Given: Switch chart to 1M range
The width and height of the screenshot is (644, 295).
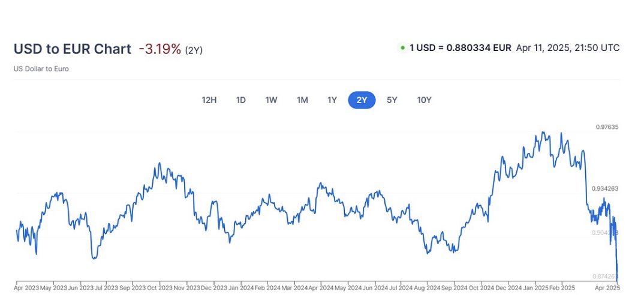Looking at the screenshot, I should tap(302, 100).
